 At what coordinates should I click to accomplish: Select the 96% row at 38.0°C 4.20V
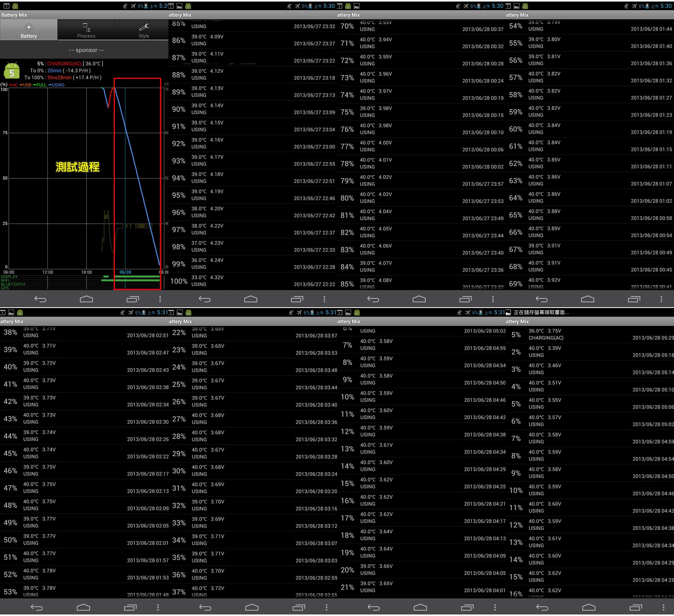point(253,212)
